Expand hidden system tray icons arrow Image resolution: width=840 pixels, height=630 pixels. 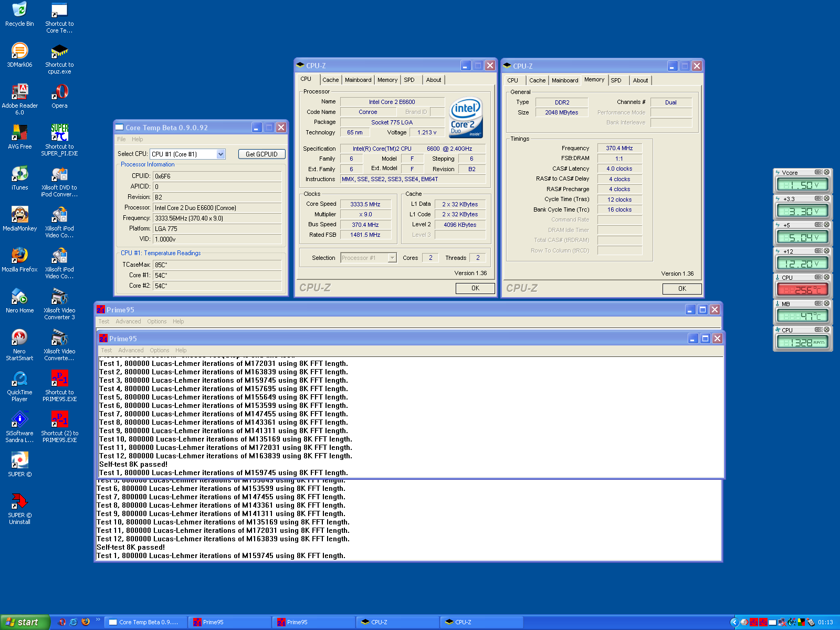[x=734, y=622]
